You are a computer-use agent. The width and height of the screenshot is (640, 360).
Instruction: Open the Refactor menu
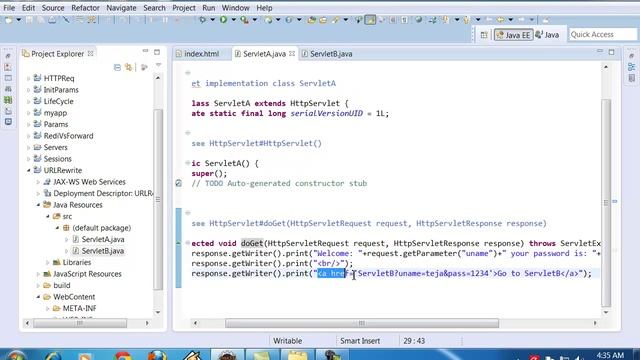tap(85, 8)
